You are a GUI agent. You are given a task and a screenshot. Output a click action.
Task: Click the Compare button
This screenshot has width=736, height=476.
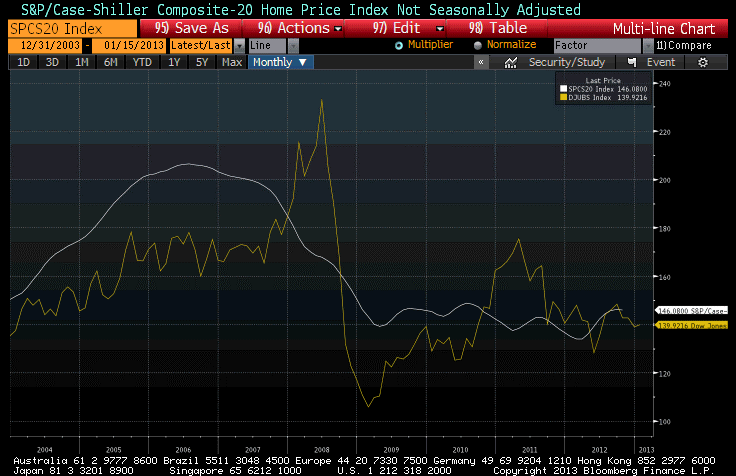tap(683, 46)
